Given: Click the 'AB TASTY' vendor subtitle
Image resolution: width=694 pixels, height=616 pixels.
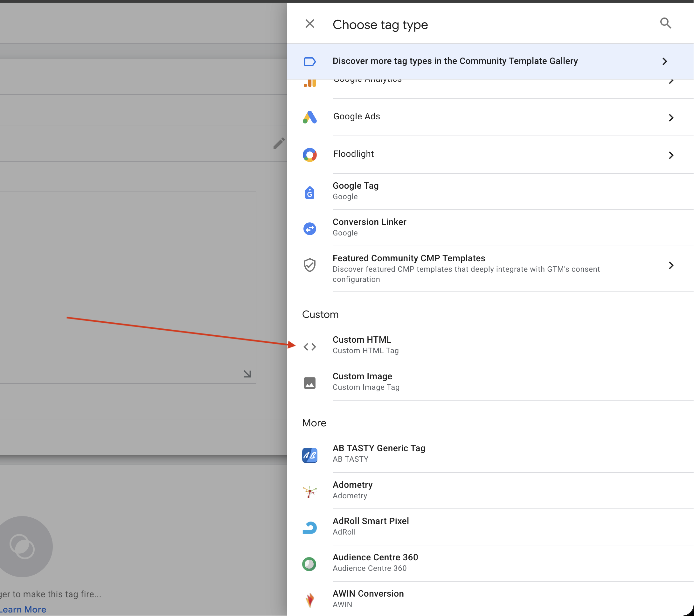Looking at the screenshot, I should pyautogui.click(x=350, y=459).
